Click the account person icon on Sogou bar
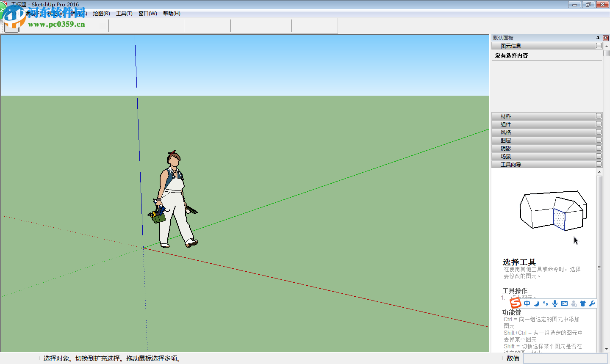The width and height of the screenshot is (610, 364). point(574,303)
